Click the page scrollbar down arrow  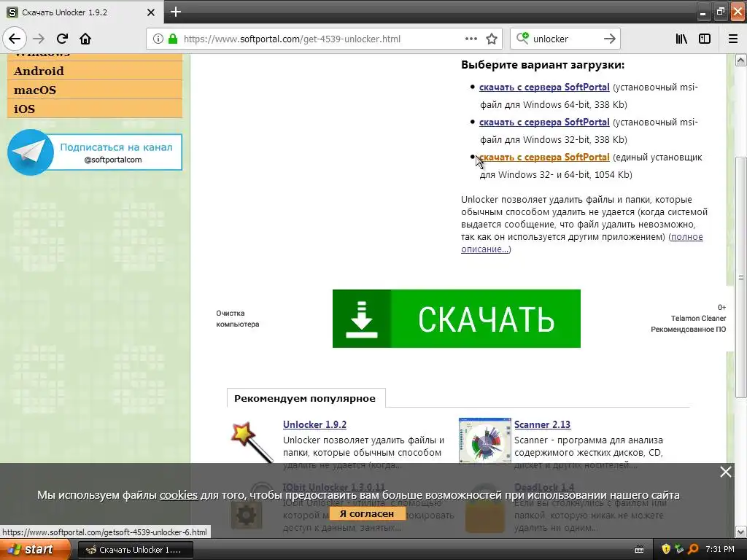click(x=741, y=532)
